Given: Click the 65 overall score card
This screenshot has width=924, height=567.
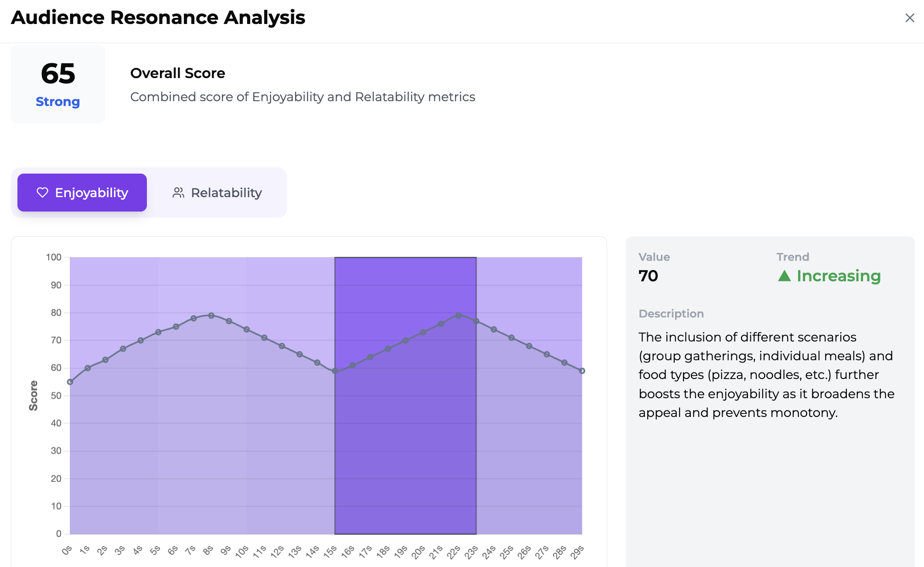Looking at the screenshot, I should 58,84.
